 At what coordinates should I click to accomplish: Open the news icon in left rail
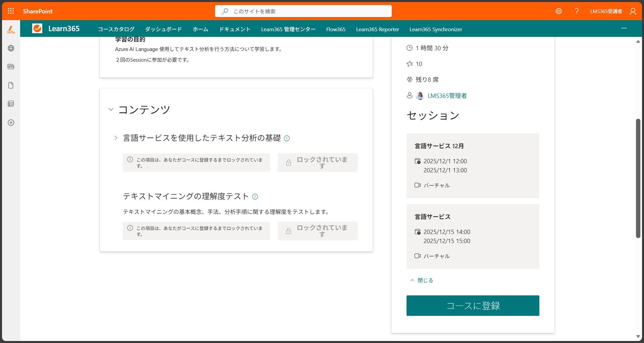11,67
